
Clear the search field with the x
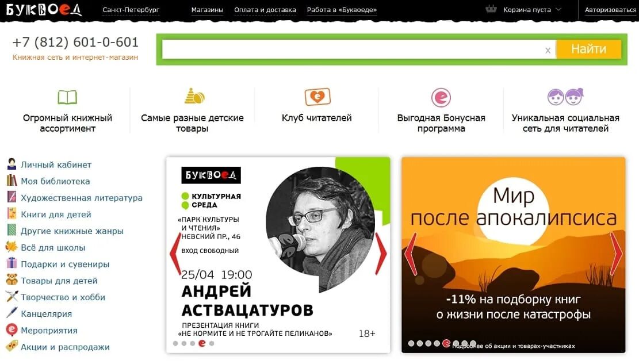click(x=548, y=50)
